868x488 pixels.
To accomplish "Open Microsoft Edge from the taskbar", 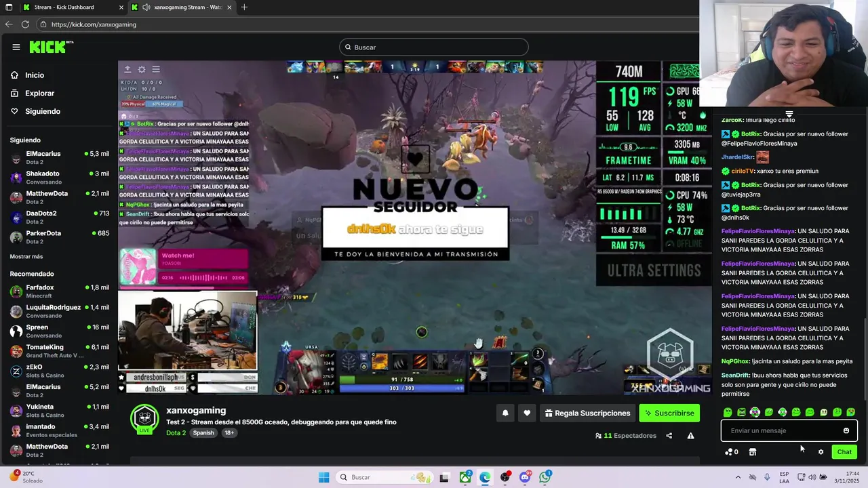I will [485, 477].
